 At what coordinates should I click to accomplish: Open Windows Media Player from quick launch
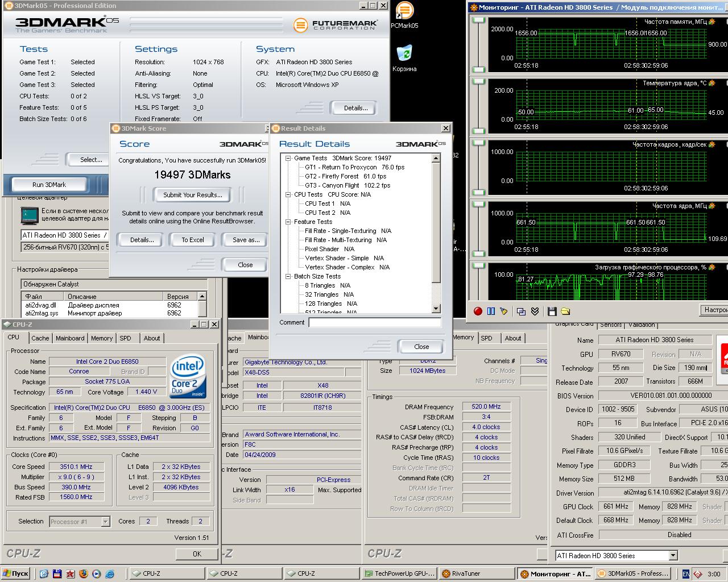pos(97,574)
